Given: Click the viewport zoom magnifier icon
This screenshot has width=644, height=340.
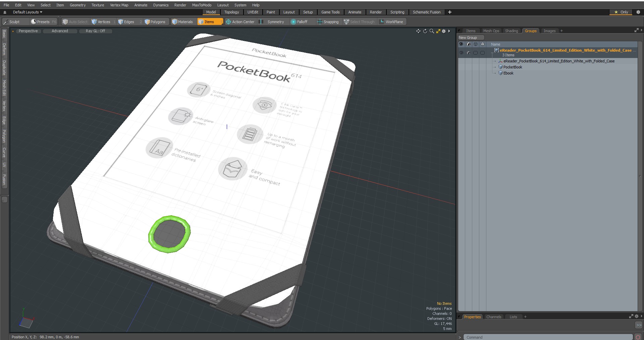Looking at the screenshot, I should coord(432,31).
